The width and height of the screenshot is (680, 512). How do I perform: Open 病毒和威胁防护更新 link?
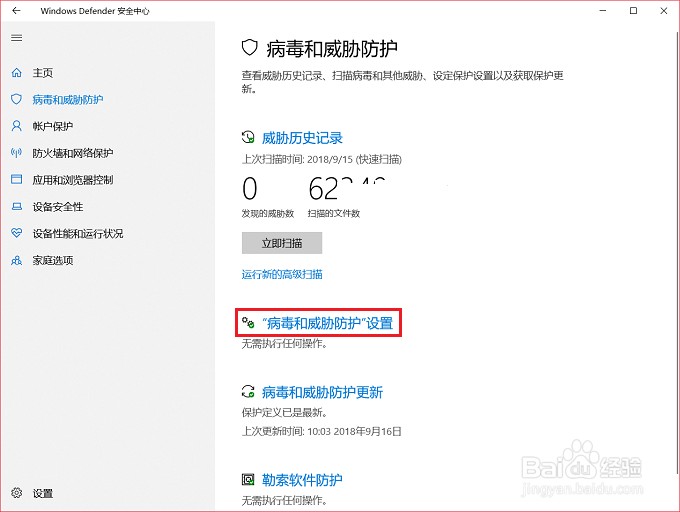[322, 392]
